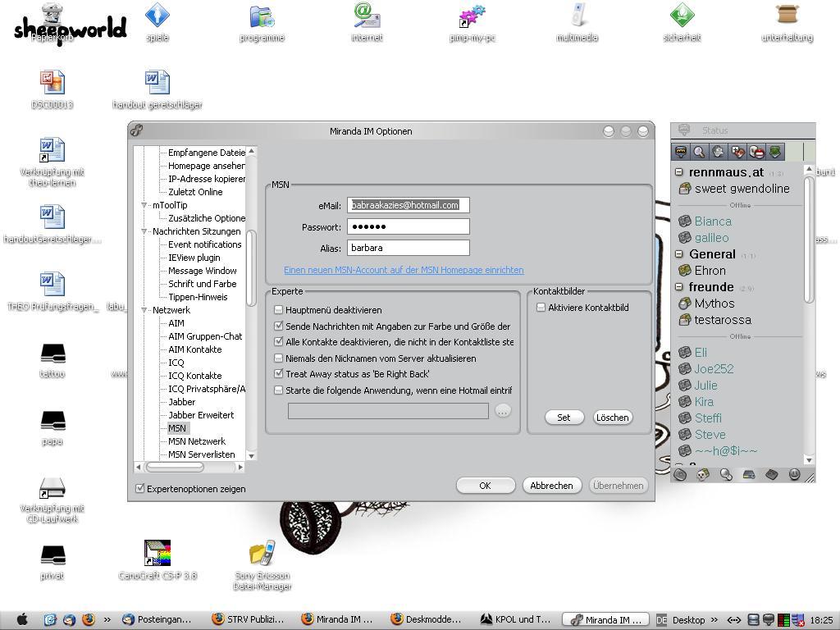Collapse the rennmaus.at contact group

click(x=678, y=172)
